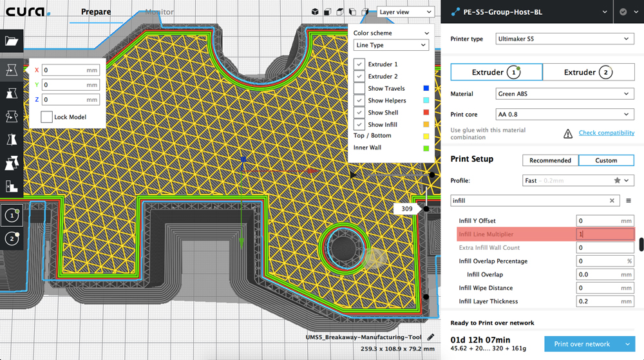This screenshot has height=360, width=644.
Task: Open the settings visibility hamburger menu
Action: (x=629, y=201)
